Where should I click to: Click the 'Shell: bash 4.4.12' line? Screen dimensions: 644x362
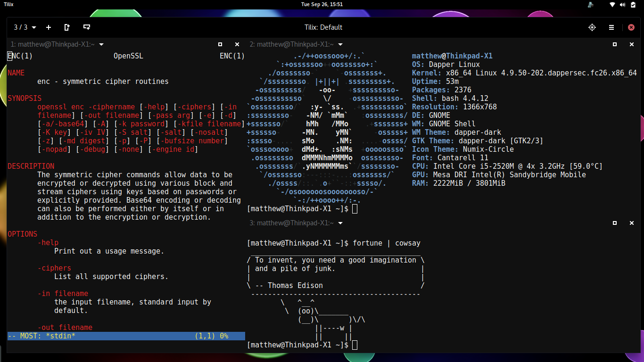coord(450,99)
